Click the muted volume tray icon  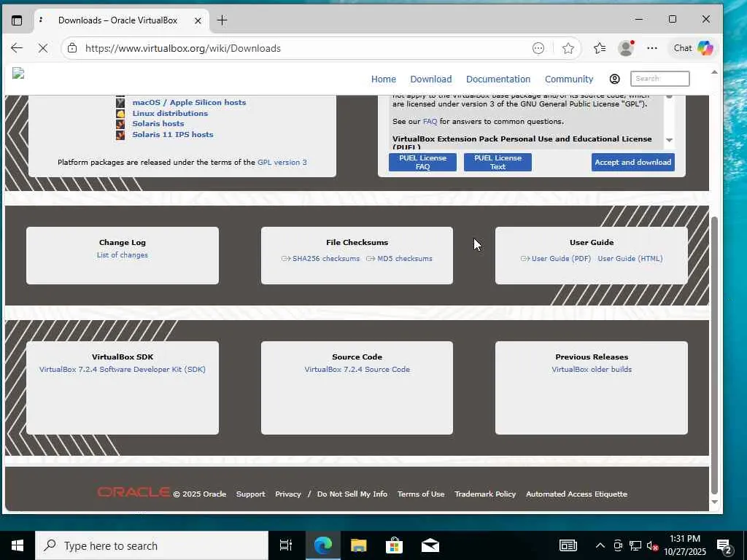[x=653, y=545]
